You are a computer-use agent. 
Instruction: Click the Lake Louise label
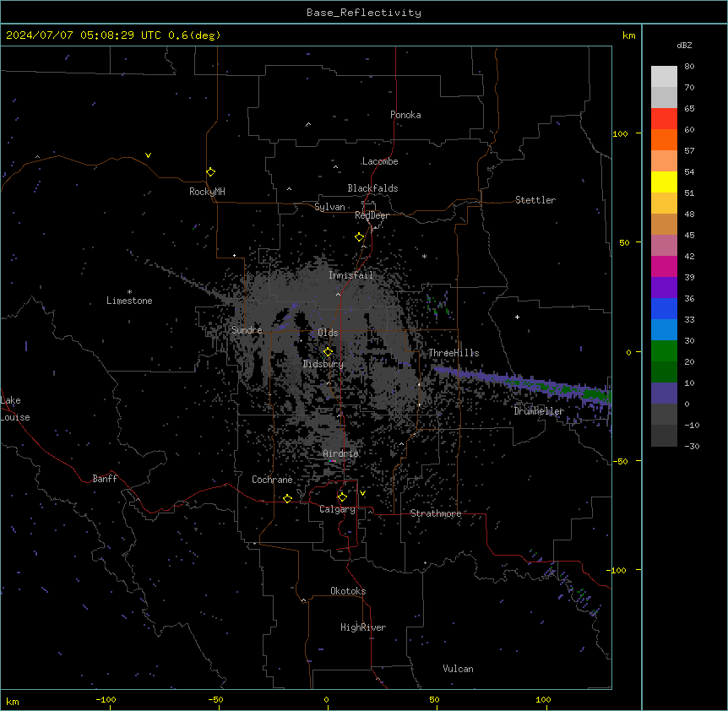[15, 409]
